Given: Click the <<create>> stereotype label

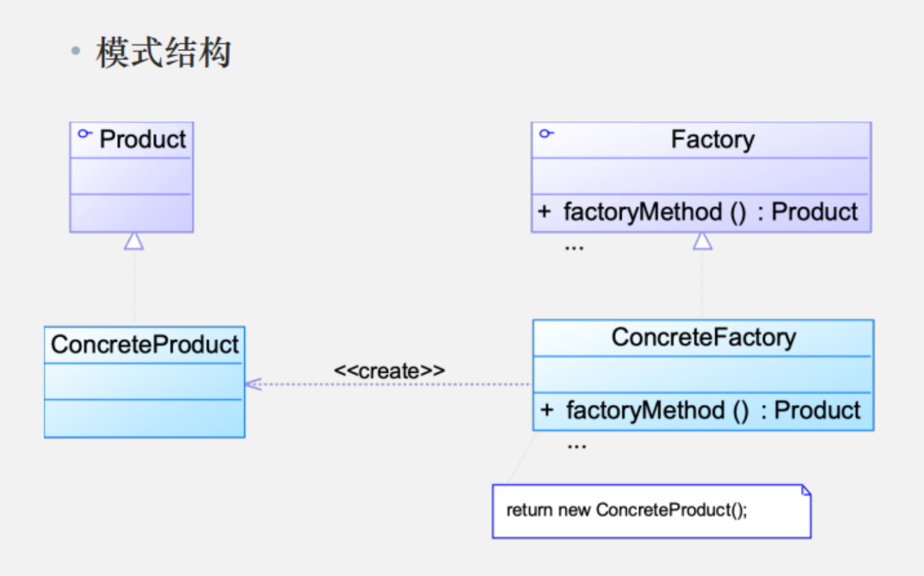Looking at the screenshot, I should (389, 371).
